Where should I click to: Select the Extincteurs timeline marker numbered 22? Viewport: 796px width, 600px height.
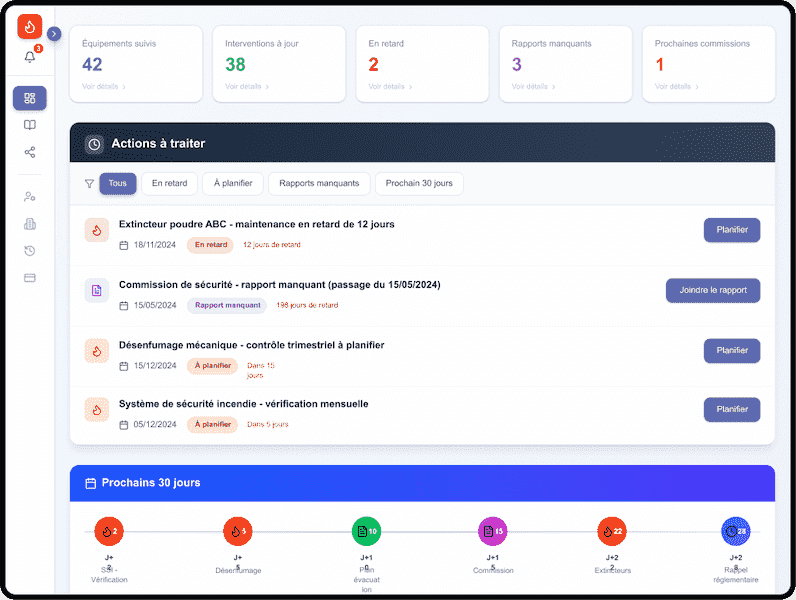click(x=612, y=531)
